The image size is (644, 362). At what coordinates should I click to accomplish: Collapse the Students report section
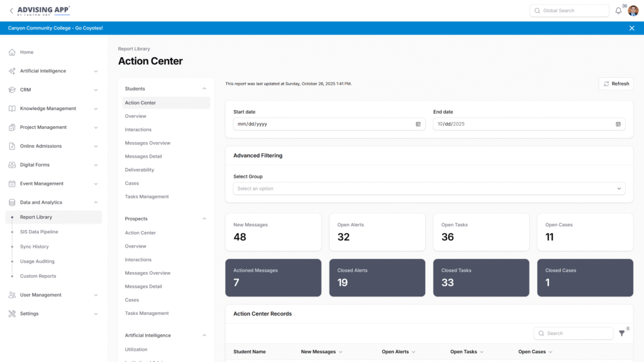click(204, 89)
